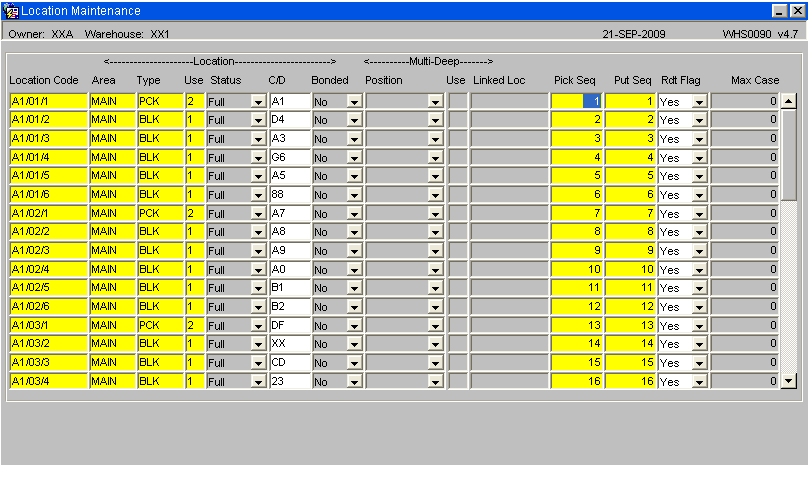The height and width of the screenshot is (500, 809).
Task: Open Bonded dropdown for row A1/01/2
Action: (354, 120)
